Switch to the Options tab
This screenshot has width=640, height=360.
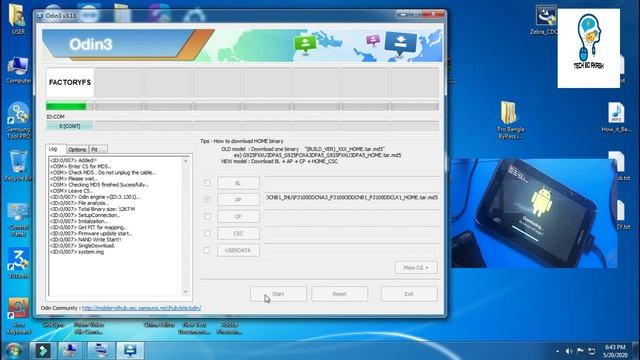(77, 149)
